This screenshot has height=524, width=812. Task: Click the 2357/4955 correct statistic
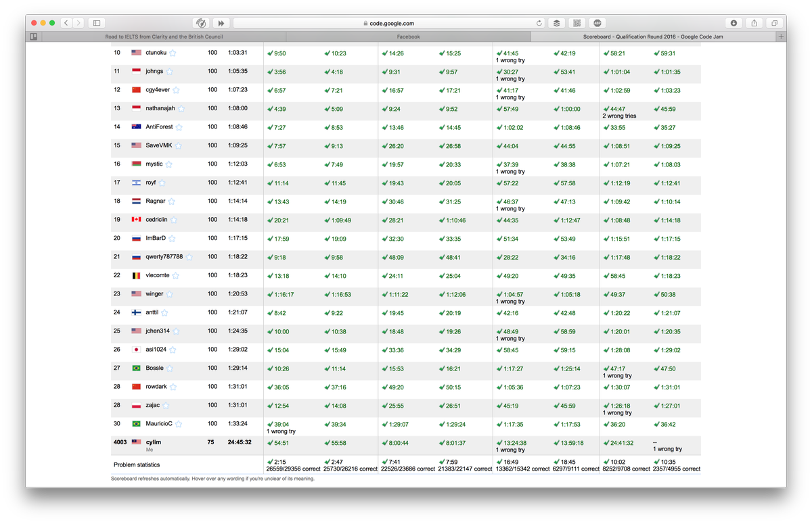click(x=677, y=469)
